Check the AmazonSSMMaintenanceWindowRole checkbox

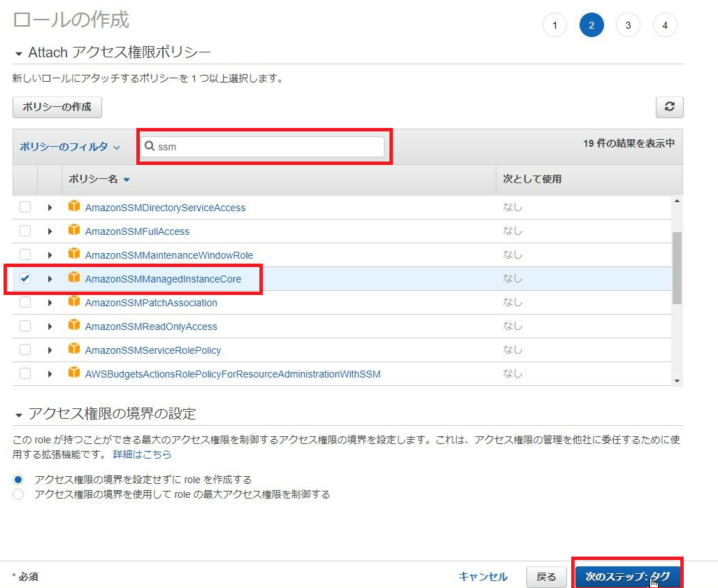coord(25,254)
